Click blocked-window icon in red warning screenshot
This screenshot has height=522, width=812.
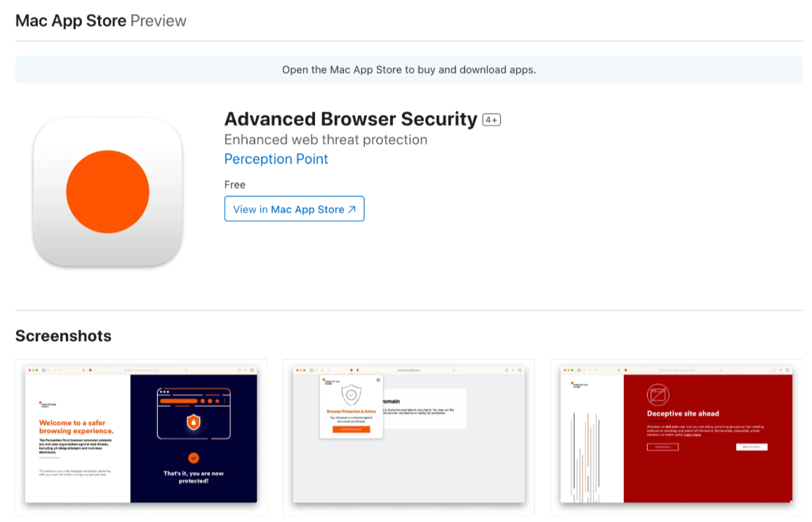coord(658,395)
